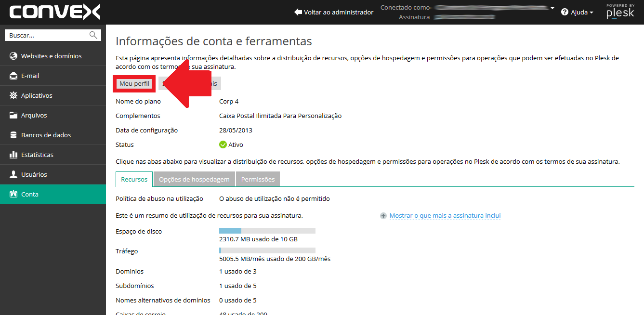Click the Aplicativos gear icon
Screen dimensions: 644x315
click(x=13, y=95)
